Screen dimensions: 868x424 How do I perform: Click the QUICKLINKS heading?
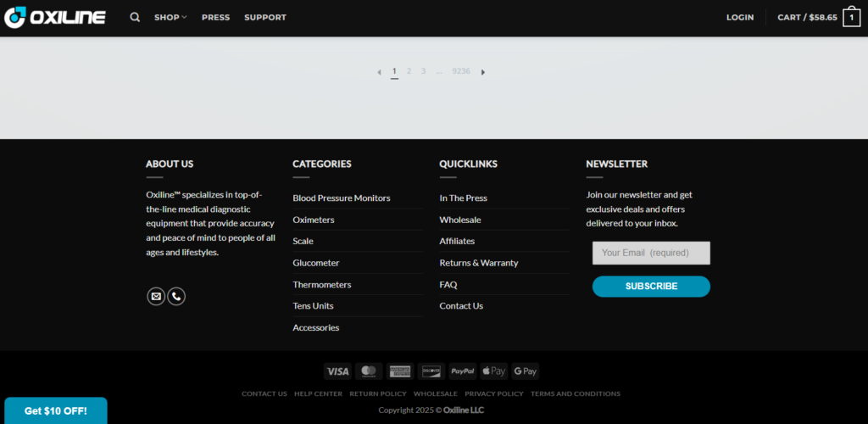click(468, 164)
